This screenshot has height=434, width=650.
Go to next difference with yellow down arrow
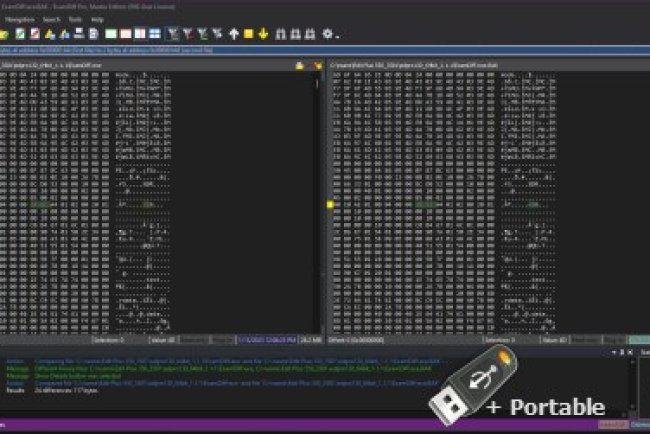(263, 34)
